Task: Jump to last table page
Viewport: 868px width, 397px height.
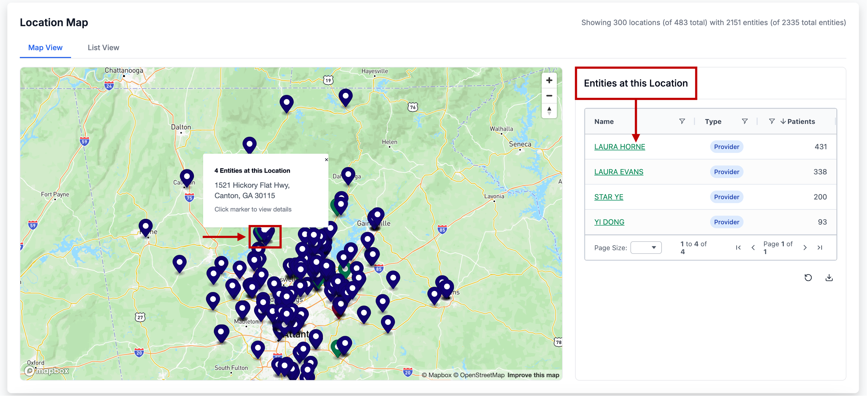Action: [819, 248]
